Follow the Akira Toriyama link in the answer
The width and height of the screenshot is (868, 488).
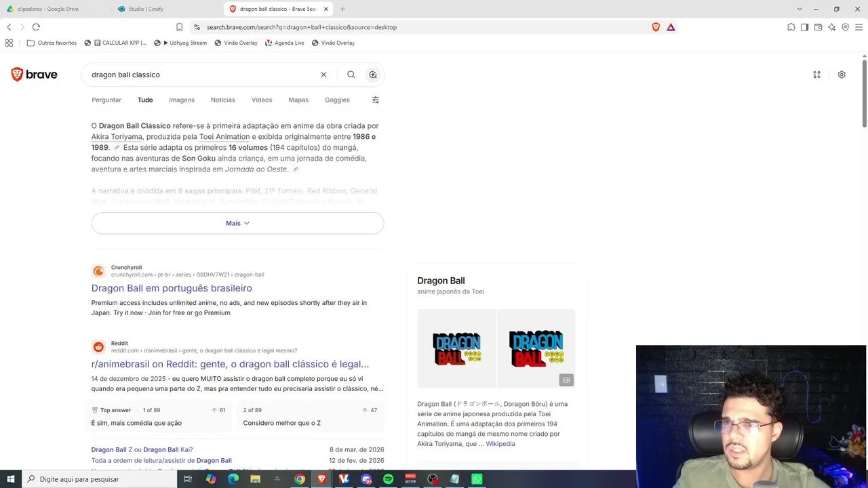pyautogui.click(x=117, y=136)
